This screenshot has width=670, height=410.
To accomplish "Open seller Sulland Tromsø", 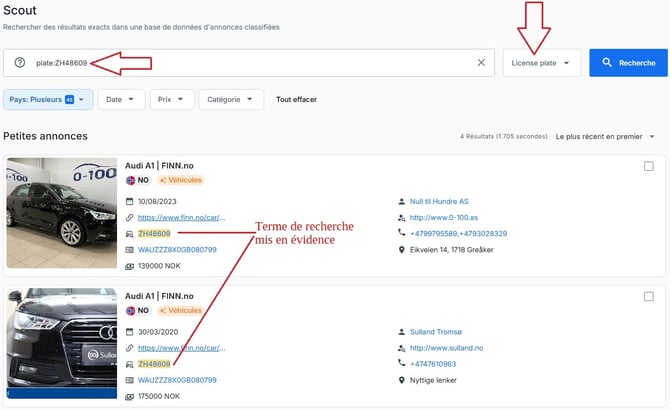I will (436, 332).
